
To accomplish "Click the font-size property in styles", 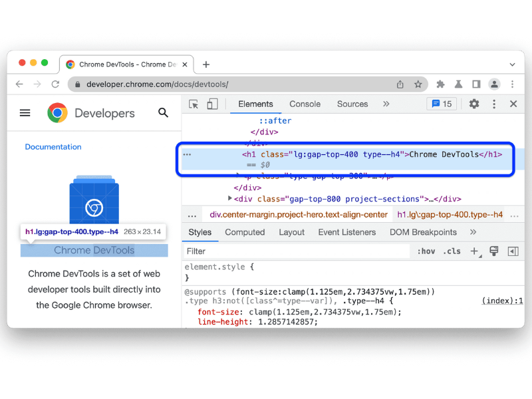I will click(x=219, y=312).
